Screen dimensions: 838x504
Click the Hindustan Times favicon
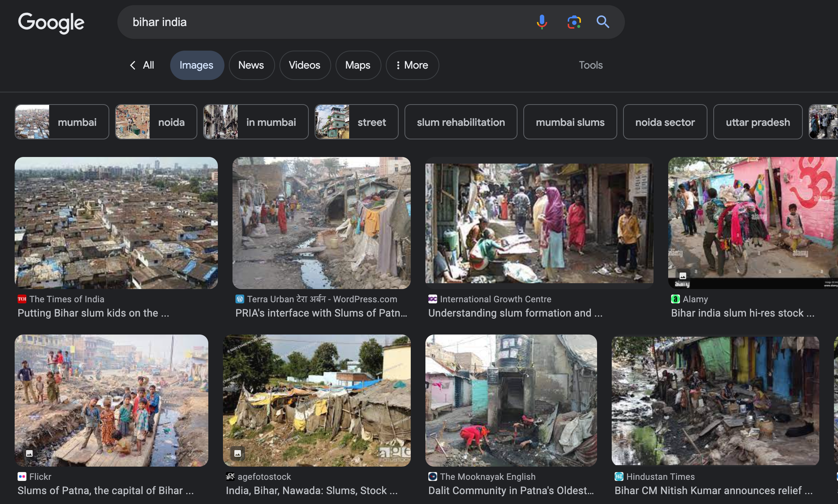(619, 476)
